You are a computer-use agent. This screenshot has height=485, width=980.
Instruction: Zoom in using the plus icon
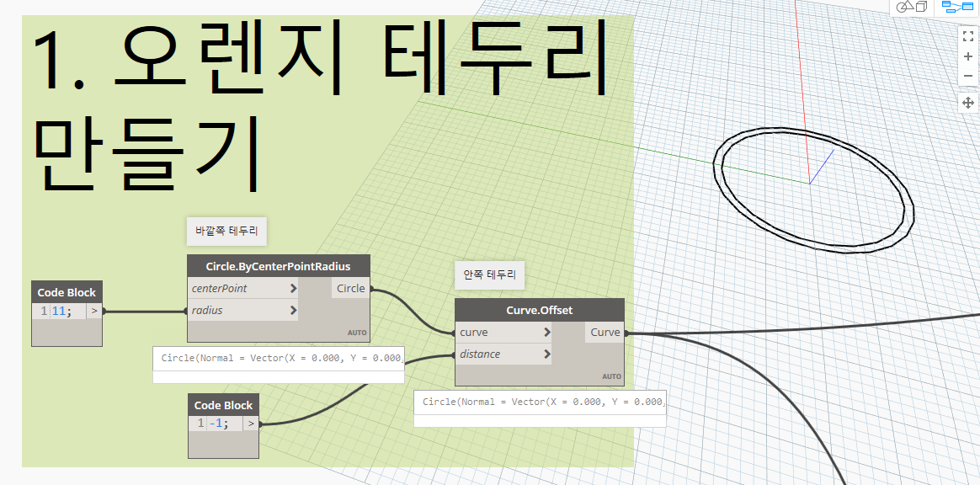pyautogui.click(x=968, y=56)
